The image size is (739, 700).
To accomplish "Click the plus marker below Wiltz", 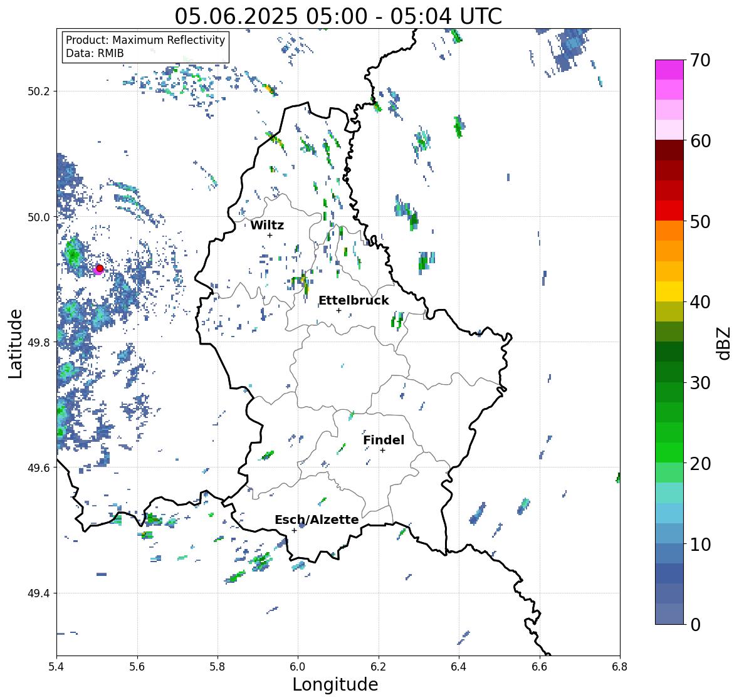I will pyautogui.click(x=270, y=236).
